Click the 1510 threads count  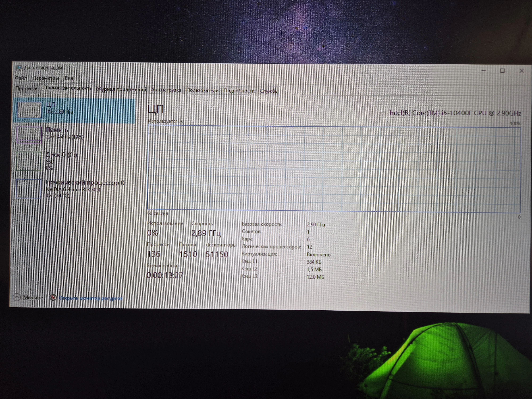[188, 254]
